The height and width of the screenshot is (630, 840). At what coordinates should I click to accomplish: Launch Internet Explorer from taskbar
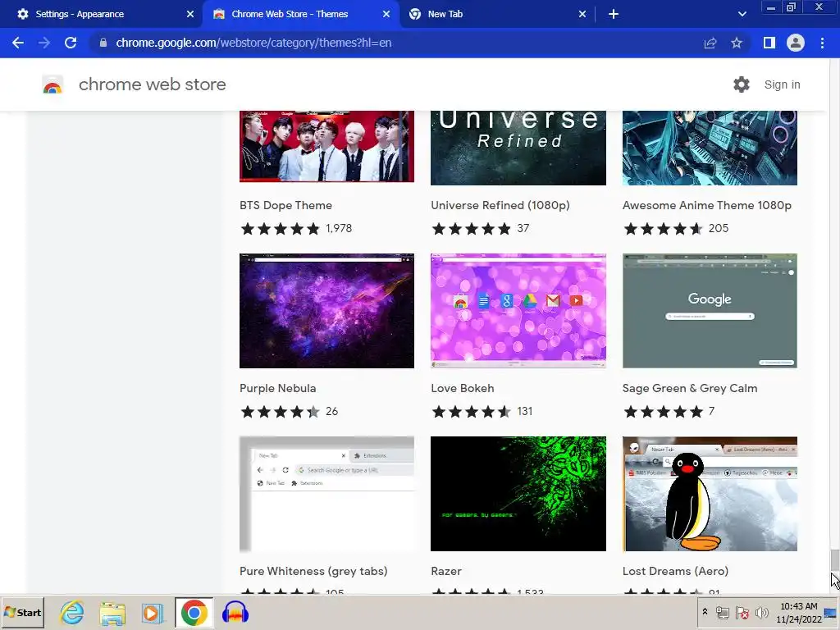[72, 613]
